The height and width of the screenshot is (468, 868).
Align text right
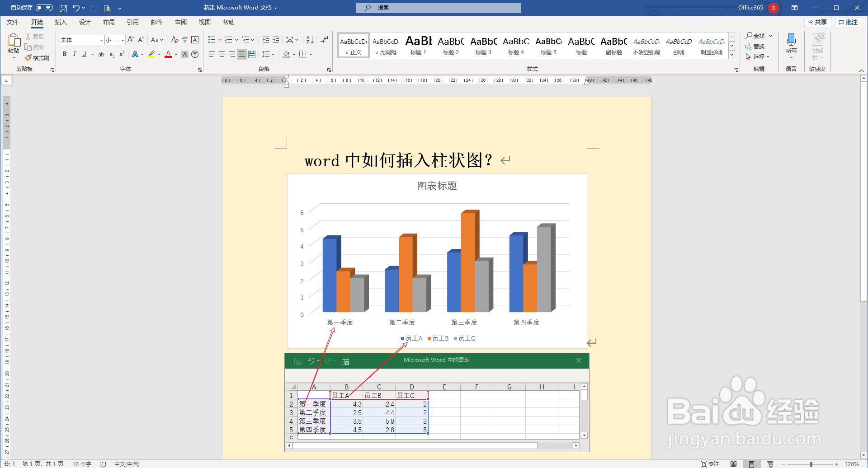click(231, 54)
